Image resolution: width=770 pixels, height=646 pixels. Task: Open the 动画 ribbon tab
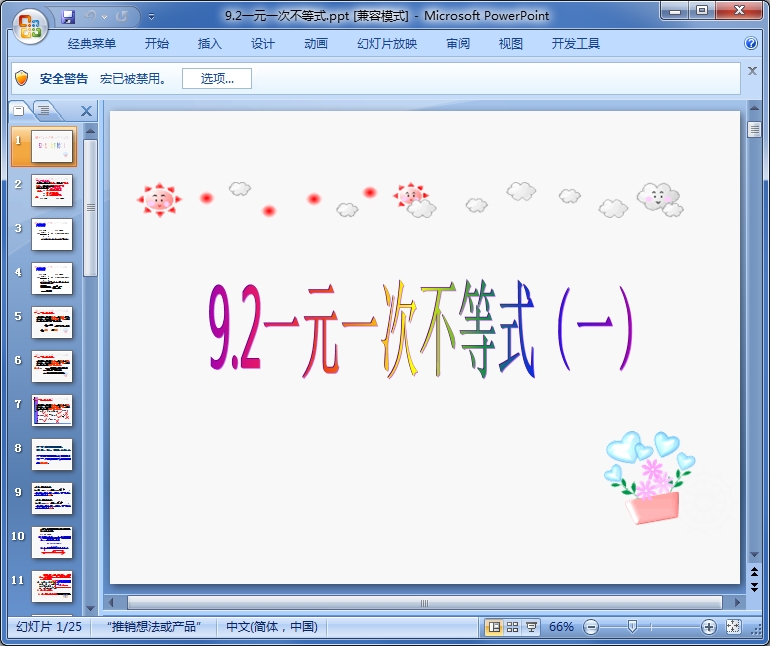tap(316, 44)
